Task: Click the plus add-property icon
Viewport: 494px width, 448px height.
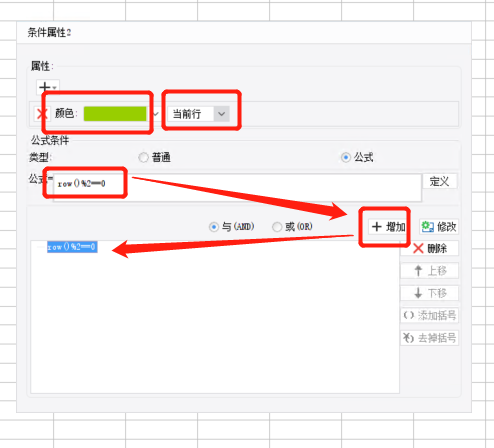Action: pos(48,87)
